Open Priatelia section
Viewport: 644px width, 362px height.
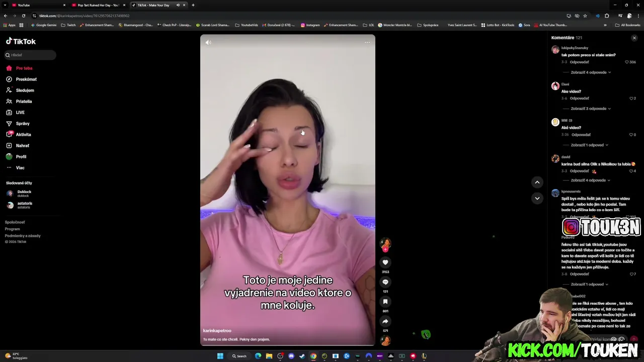tap(24, 101)
